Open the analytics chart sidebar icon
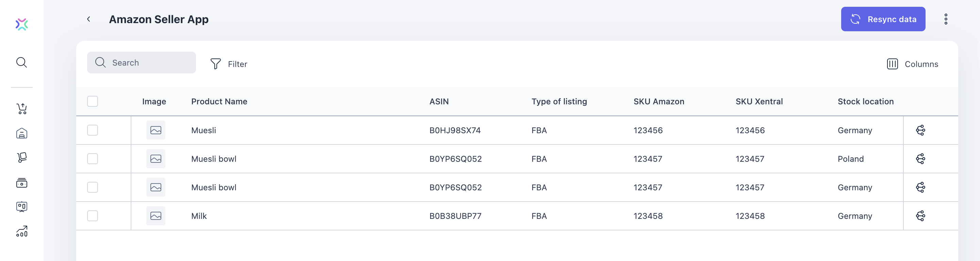The image size is (980, 261). click(x=22, y=231)
